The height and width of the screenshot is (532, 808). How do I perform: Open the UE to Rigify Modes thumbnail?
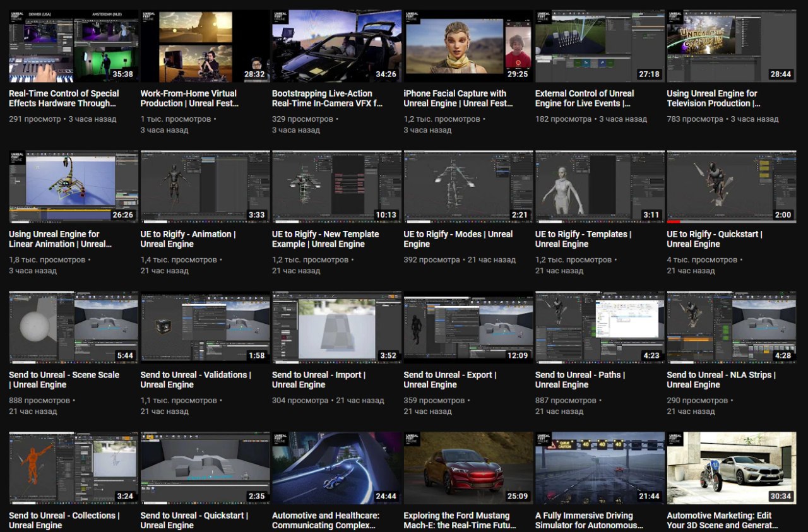(x=468, y=187)
